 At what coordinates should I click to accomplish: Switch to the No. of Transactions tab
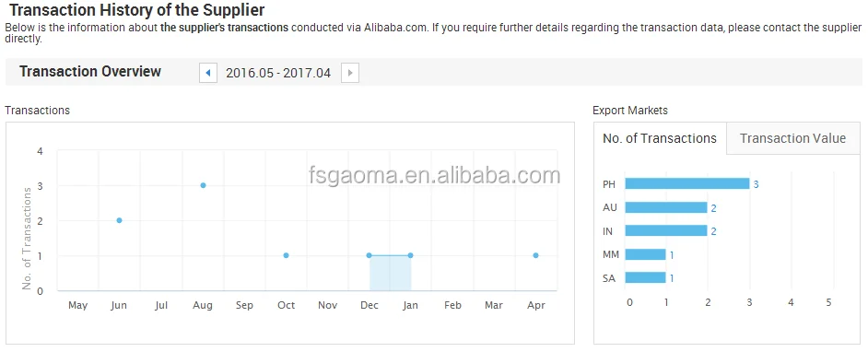tap(660, 138)
